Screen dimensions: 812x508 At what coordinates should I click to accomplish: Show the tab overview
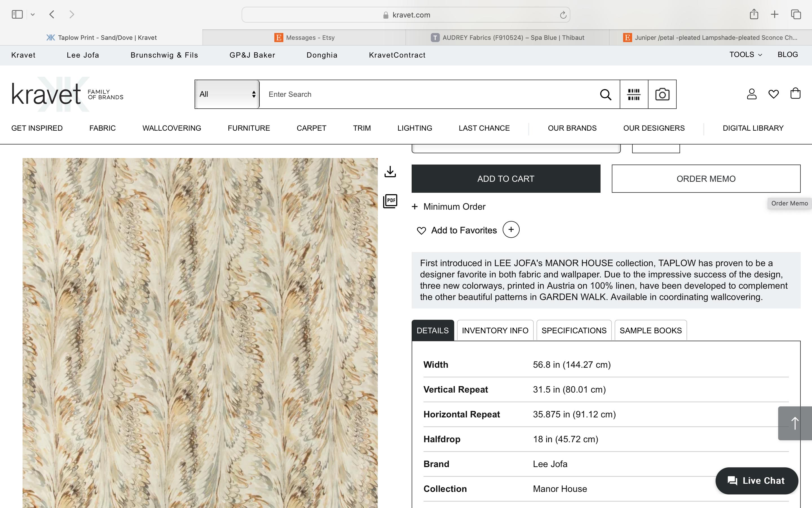pos(796,14)
